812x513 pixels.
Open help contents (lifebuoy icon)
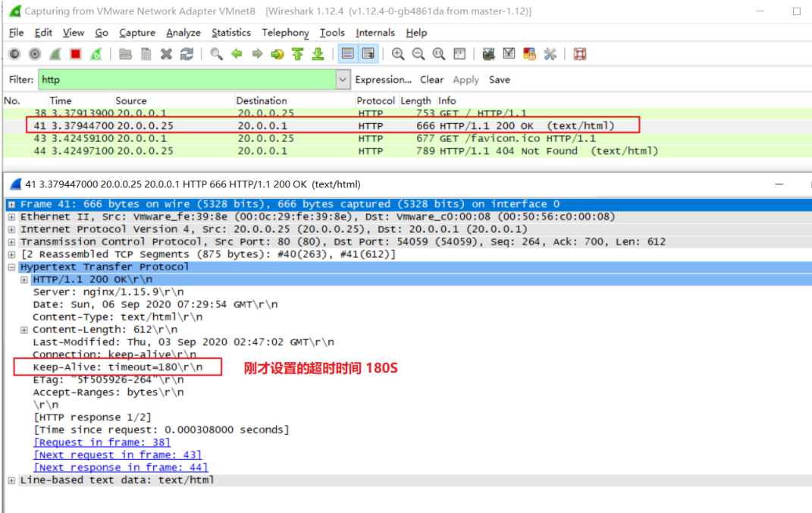point(580,54)
